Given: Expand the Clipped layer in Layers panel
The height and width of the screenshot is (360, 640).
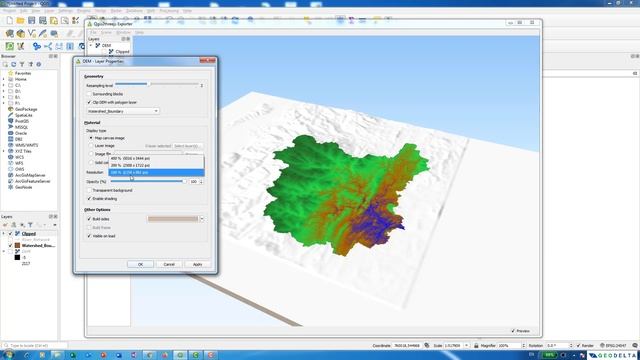Looking at the screenshot, I should 4,233.
